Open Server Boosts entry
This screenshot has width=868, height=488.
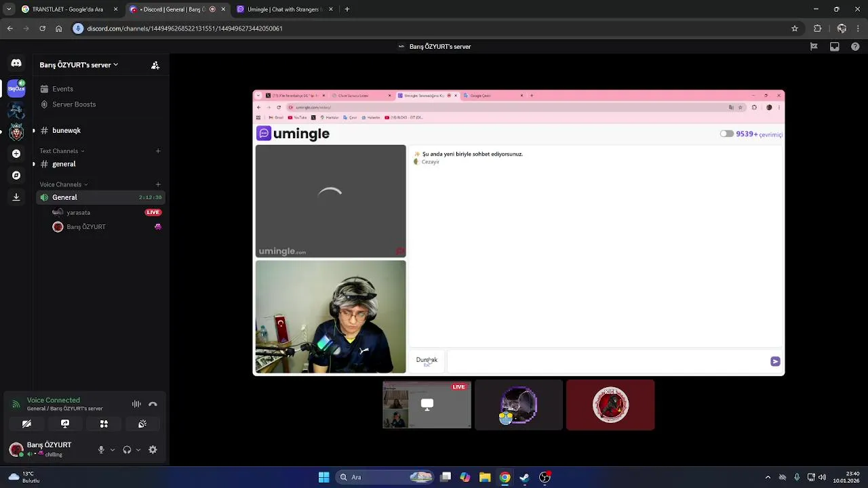(x=100, y=104)
